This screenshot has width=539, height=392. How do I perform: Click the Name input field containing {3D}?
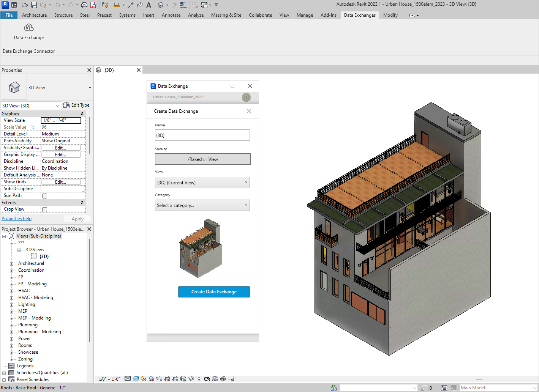coord(202,135)
